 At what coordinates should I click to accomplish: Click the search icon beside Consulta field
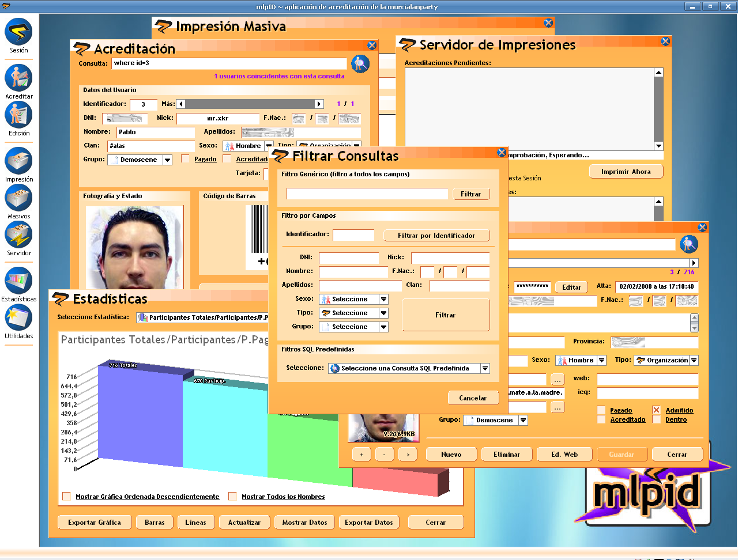[x=360, y=64]
